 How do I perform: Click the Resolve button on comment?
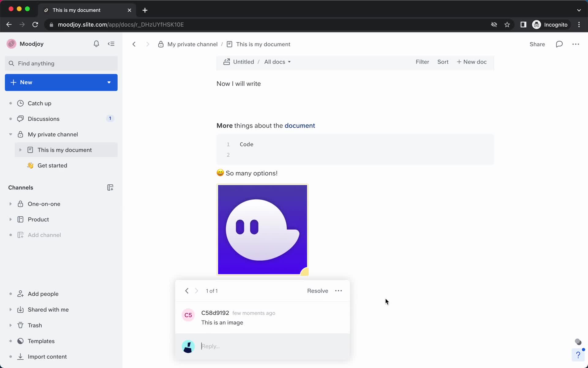318,290
